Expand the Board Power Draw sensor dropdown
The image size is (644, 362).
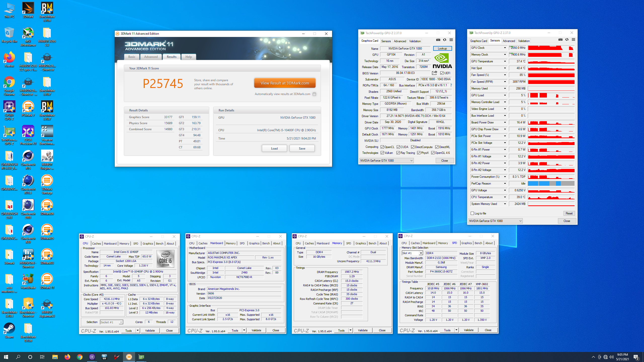point(505,122)
